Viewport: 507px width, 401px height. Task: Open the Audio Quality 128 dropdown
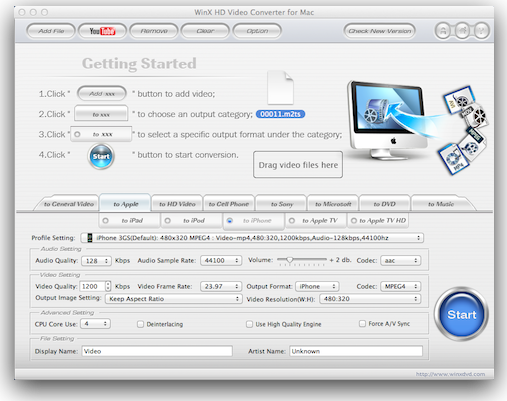tap(96, 261)
